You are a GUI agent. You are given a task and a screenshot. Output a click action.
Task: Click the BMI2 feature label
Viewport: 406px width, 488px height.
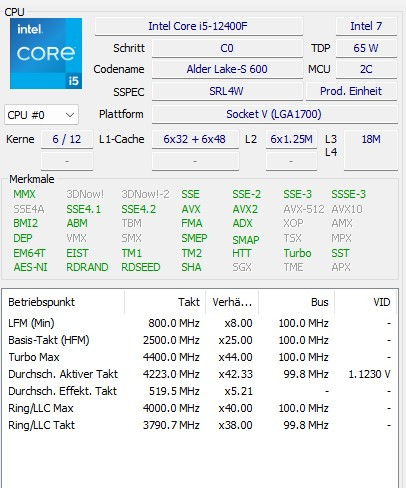pos(25,223)
